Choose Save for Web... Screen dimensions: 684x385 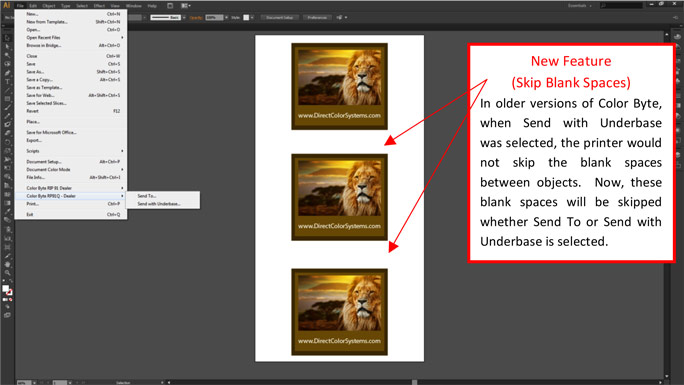[x=71, y=95]
